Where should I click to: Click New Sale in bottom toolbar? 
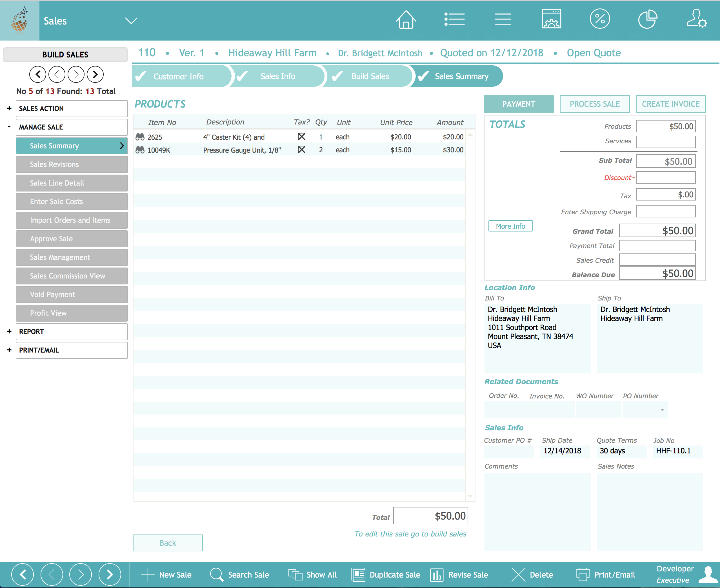pyautogui.click(x=166, y=575)
